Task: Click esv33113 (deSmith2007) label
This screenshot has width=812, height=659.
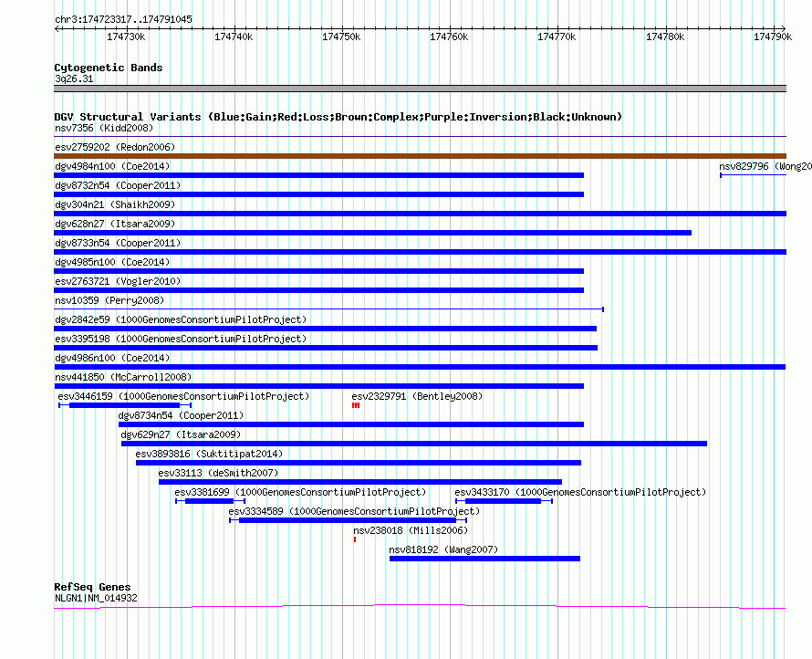Action: 219,473
